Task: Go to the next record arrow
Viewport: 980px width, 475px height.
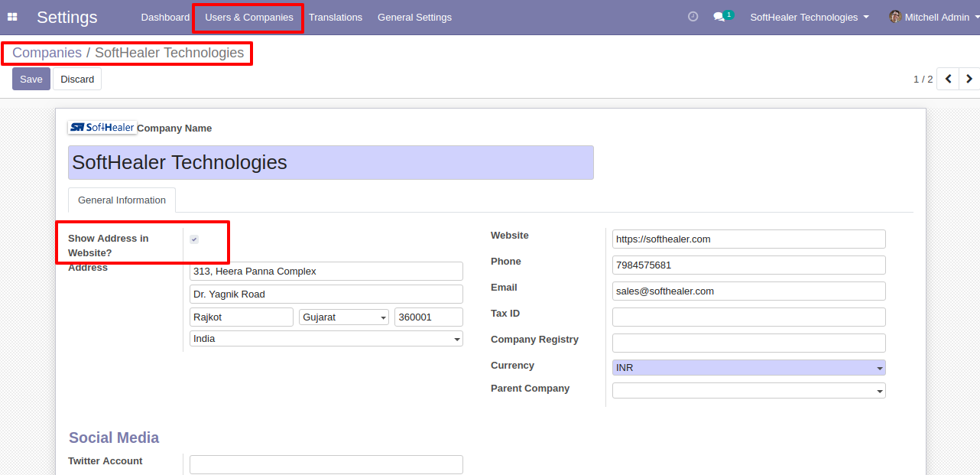Action: pyautogui.click(x=969, y=79)
